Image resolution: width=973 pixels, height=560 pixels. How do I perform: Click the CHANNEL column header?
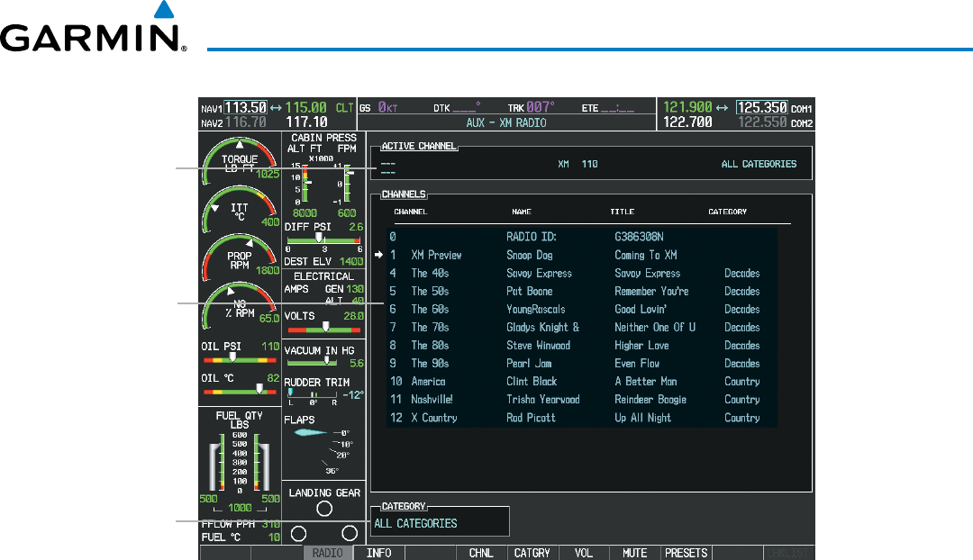pos(410,212)
